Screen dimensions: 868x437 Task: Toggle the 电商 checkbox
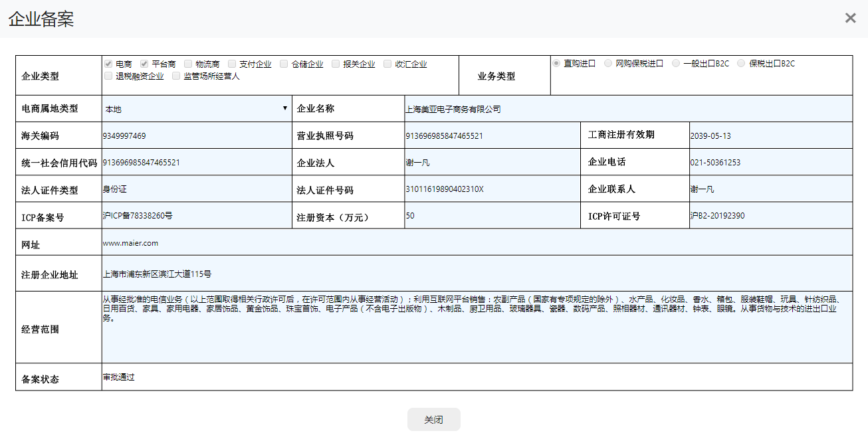point(108,64)
